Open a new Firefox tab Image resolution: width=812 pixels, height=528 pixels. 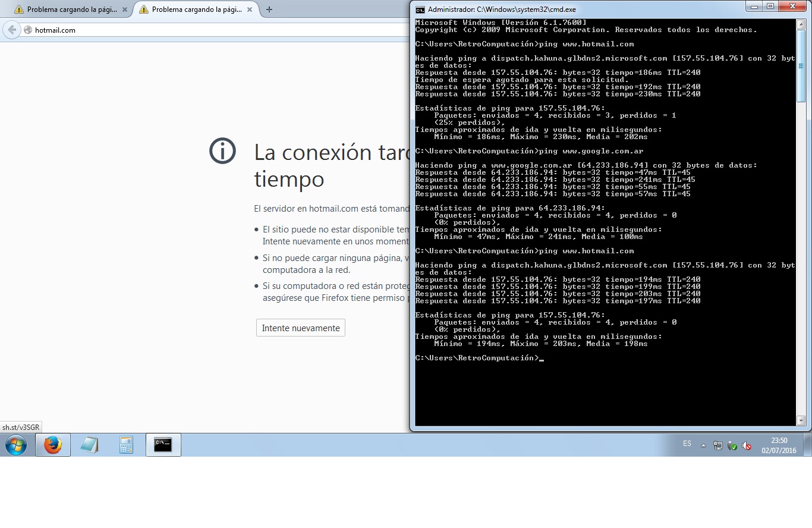point(269,10)
